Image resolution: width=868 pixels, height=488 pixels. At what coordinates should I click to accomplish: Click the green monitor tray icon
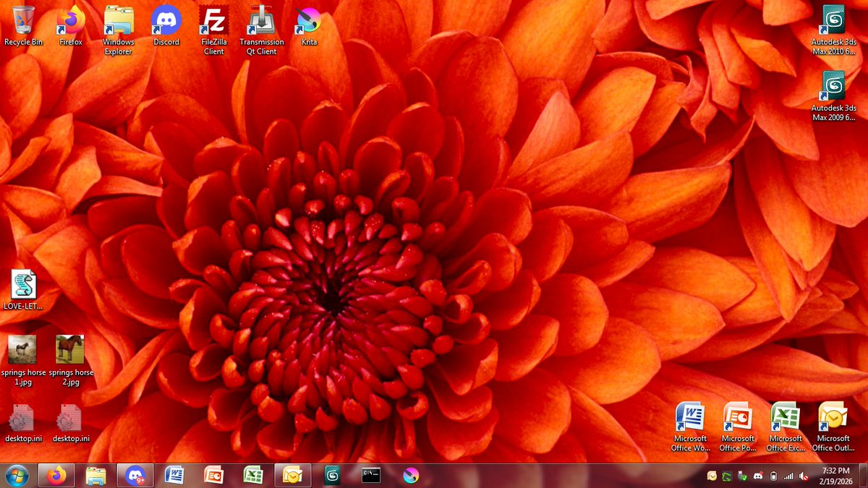[x=728, y=476]
